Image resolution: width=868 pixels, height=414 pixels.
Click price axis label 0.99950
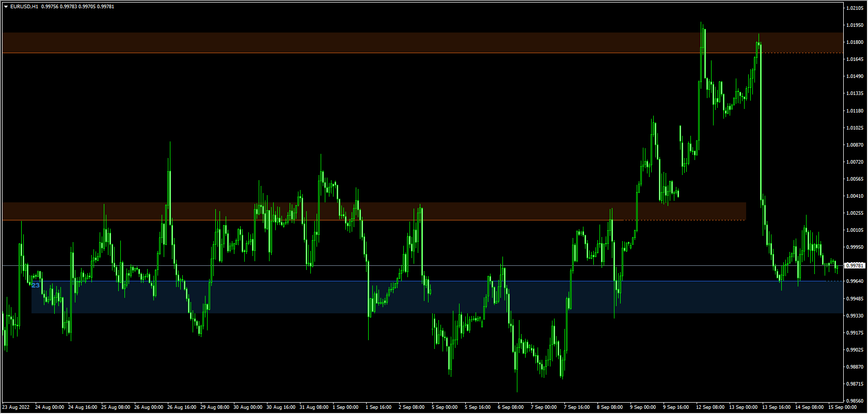[855, 247]
